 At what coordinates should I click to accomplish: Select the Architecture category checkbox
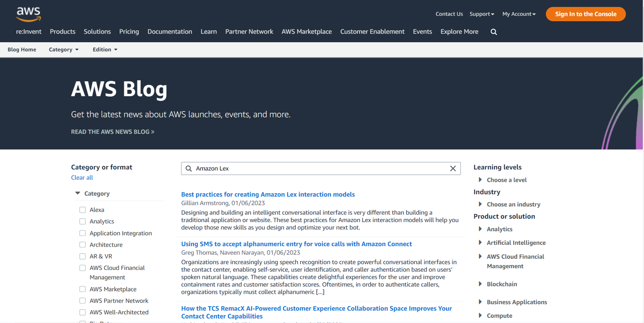[82, 245]
